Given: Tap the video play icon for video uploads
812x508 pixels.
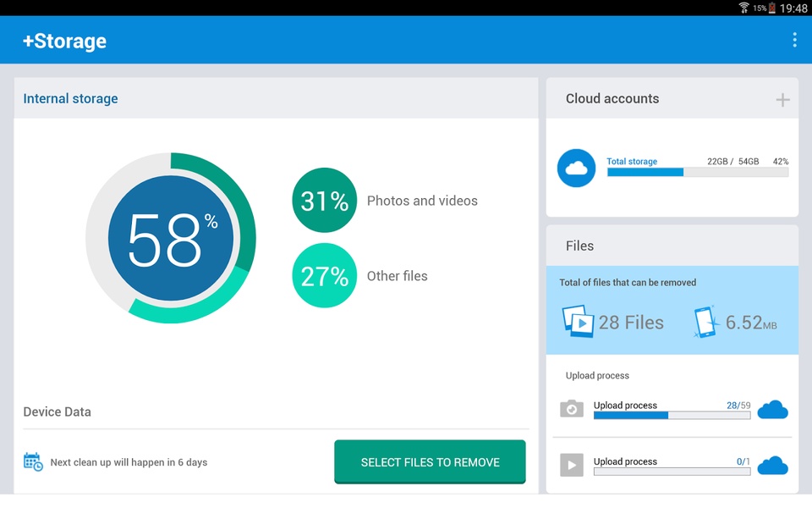Looking at the screenshot, I should [x=572, y=465].
